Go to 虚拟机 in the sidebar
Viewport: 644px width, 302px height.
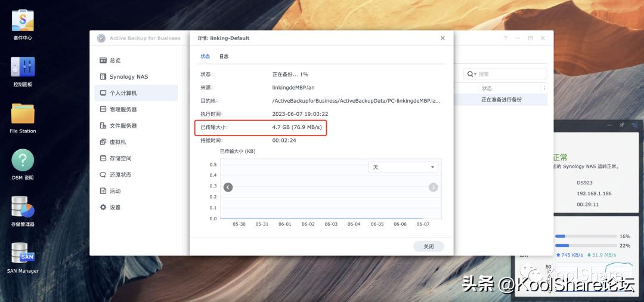136,142
